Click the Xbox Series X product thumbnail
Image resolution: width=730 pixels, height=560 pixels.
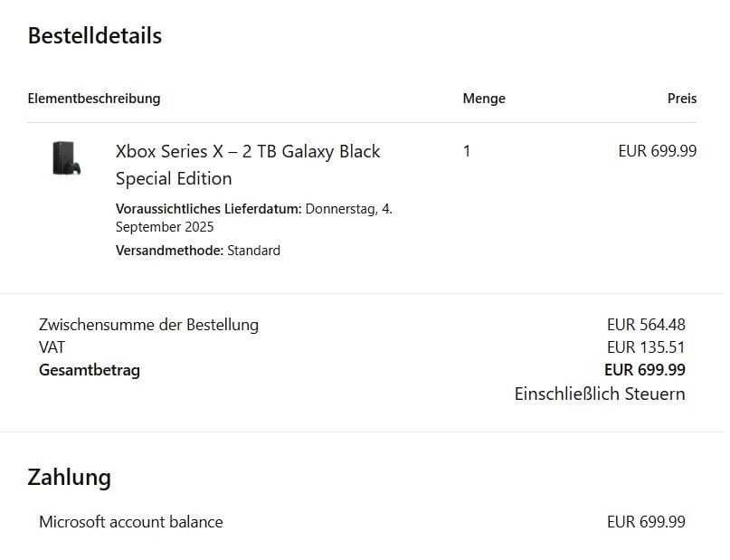tap(67, 158)
